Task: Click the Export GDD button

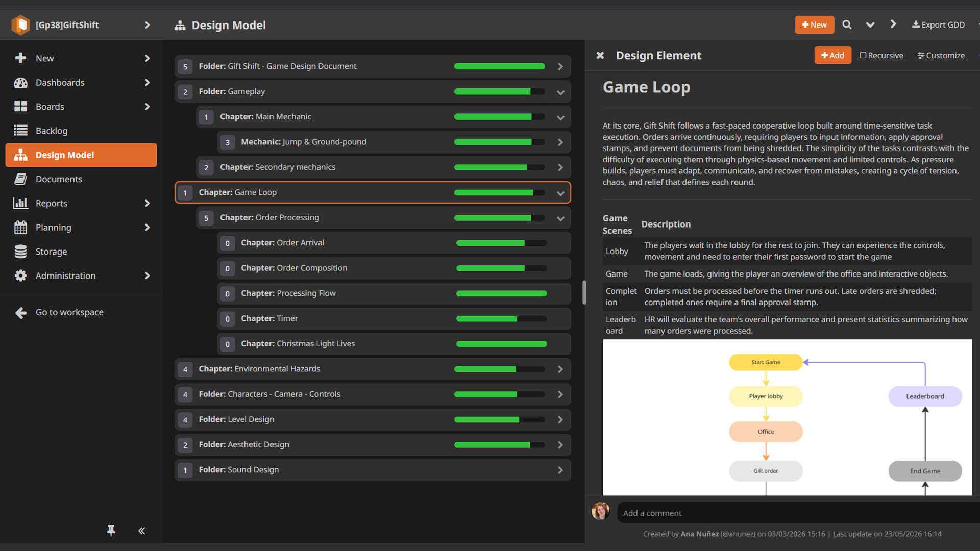Action: (x=938, y=24)
